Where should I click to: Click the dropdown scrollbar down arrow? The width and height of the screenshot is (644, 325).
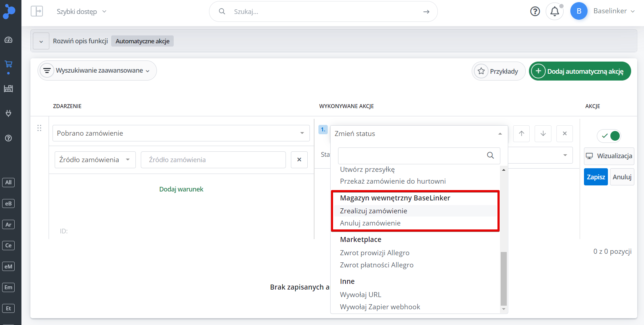(504, 309)
